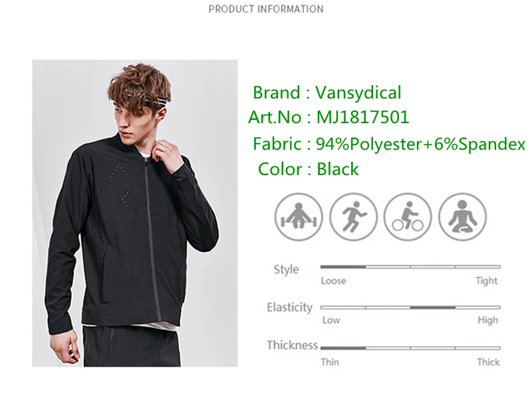Click the PRODUCT INFORMATION heading
This screenshot has width=532, height=396.
(266, 9)
